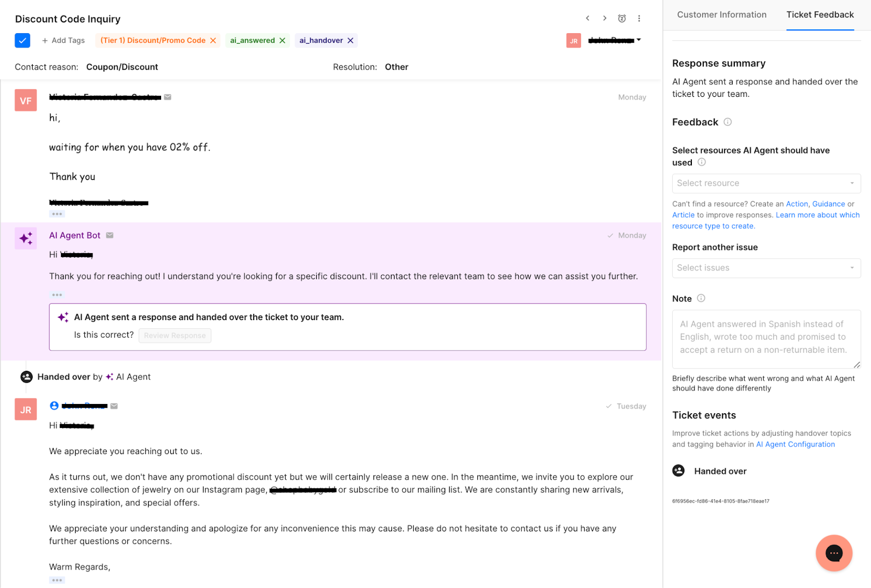Open the Select resource dropdown
The width and height of the screenshot is (871, 588).
[765, 183]
